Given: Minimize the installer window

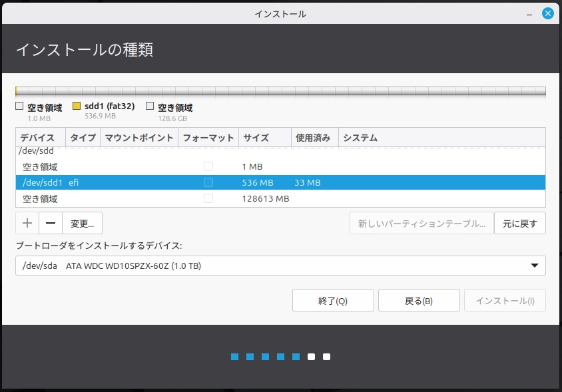Looking at the screenshot, I should tap(529, 13).
